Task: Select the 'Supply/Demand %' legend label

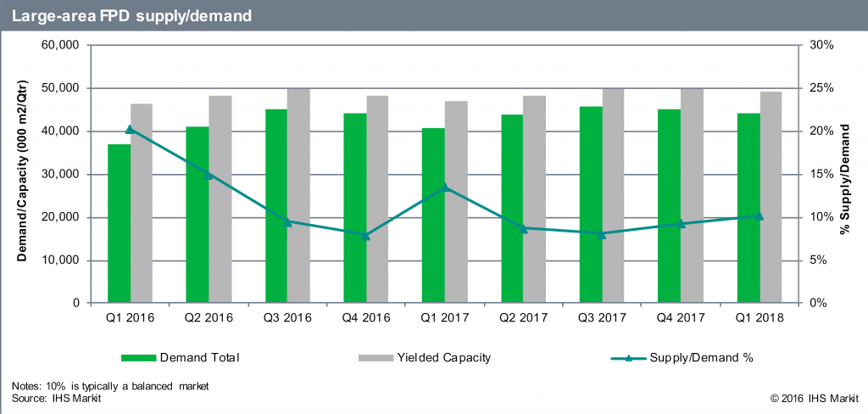Action: (701, 358)
